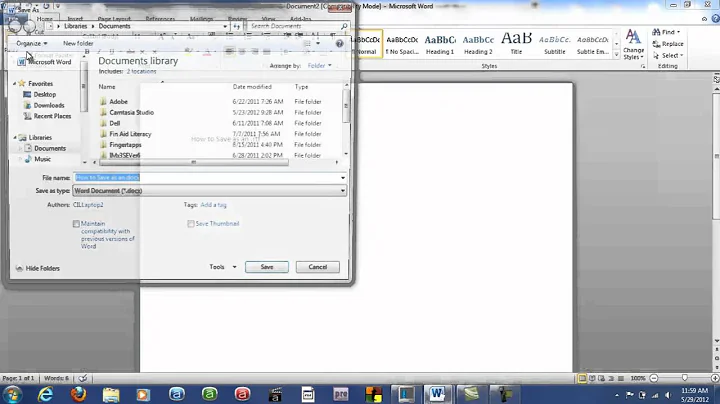Click the Word Help icon
This screenshot has width=720, height=404.
(x=715, y=18)
